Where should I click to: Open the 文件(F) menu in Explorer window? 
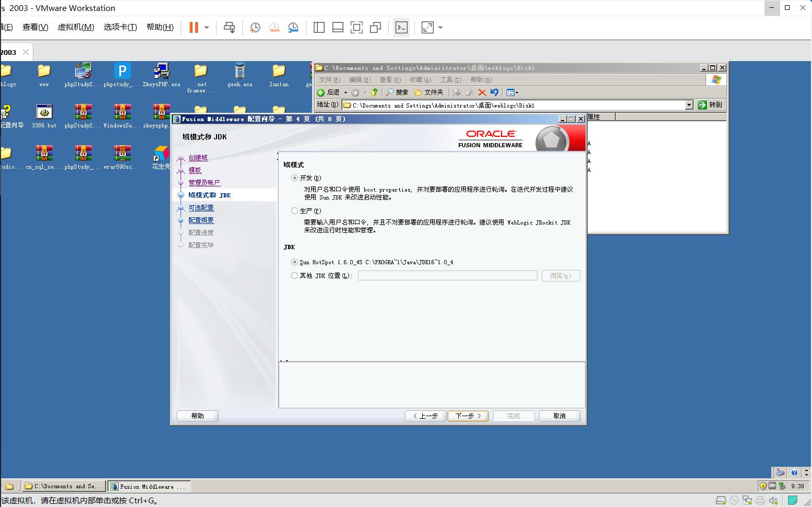click(x=329, y=80)
